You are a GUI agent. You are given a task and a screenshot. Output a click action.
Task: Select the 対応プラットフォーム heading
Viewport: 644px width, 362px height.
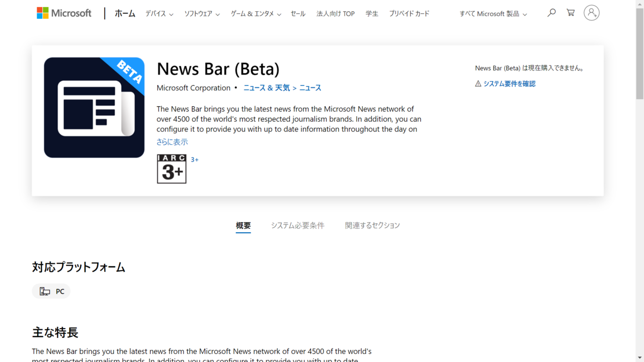(x=79, y=267)
